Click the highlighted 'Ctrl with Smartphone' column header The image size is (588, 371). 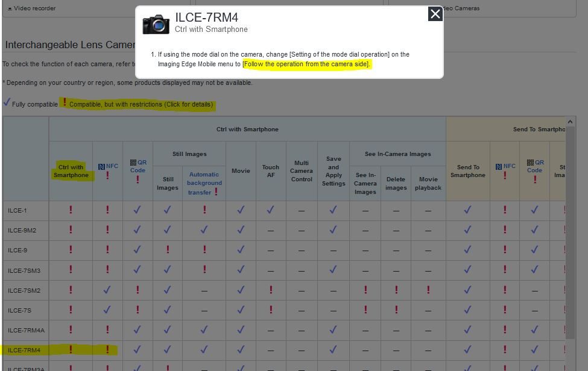[71, 171]
